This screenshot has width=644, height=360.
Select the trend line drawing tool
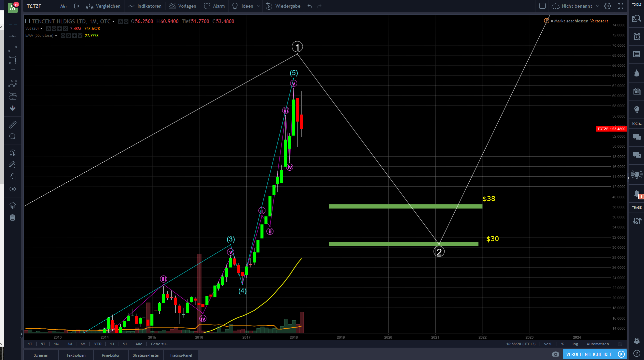pos(13,36)
